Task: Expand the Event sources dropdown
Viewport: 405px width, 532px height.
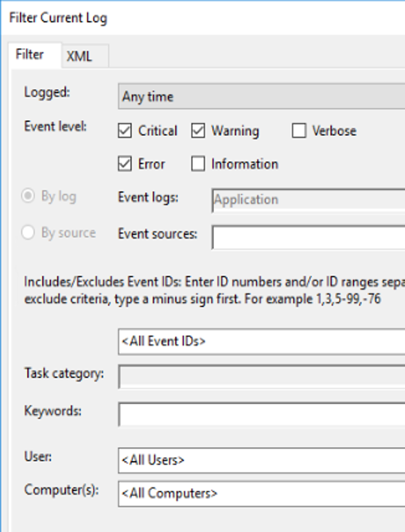Action: point(308,237)
